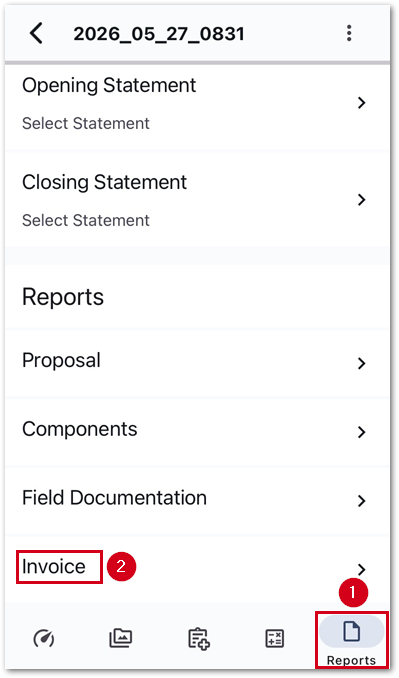Image resolution: width=399 pixels, height=678 pixels.
Task: Expand the Closing Statement chevron
Action: (x=361, y=200)
